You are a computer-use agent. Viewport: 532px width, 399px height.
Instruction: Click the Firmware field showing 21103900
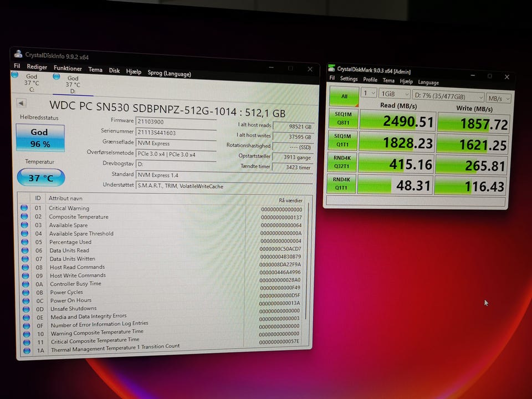click(x=176, y=122)
